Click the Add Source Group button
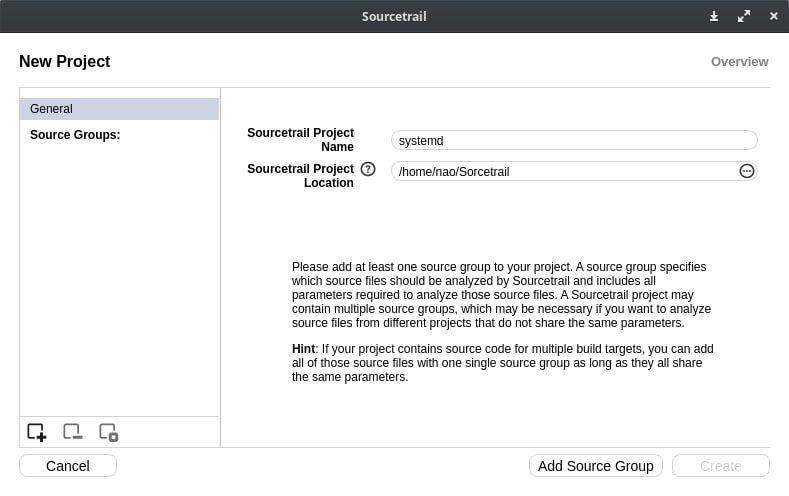The height and width of the screenshot is (496, 789). point(595,466)
